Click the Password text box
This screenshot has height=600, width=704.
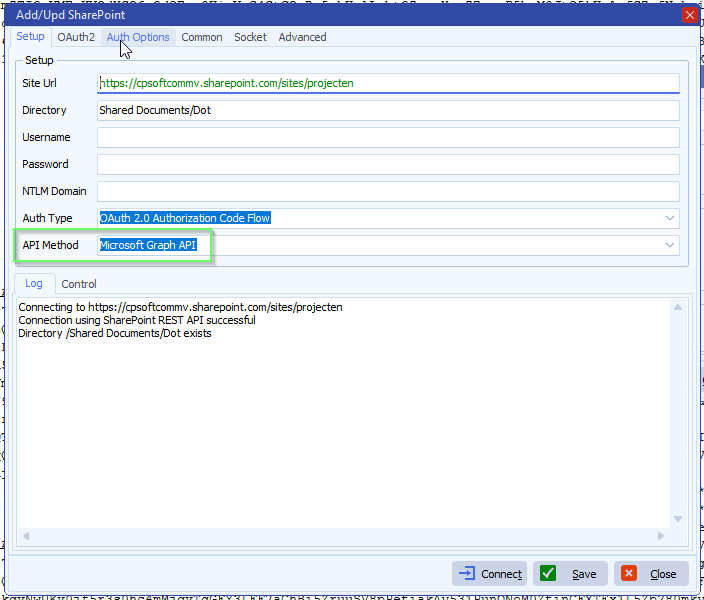pos(388,164)
